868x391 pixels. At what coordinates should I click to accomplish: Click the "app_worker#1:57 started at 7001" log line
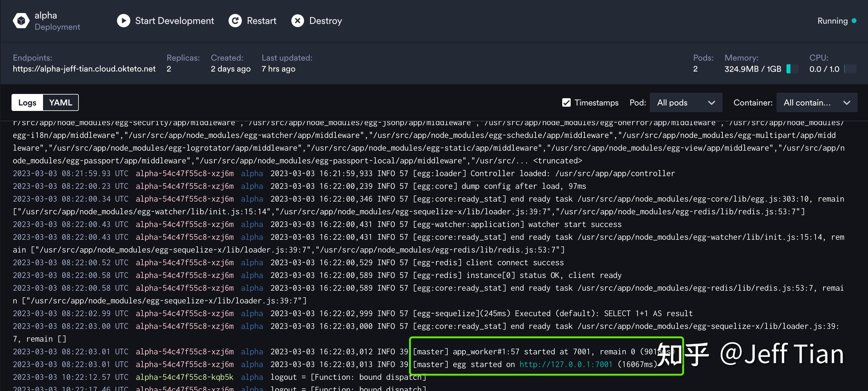coord(344,352)
